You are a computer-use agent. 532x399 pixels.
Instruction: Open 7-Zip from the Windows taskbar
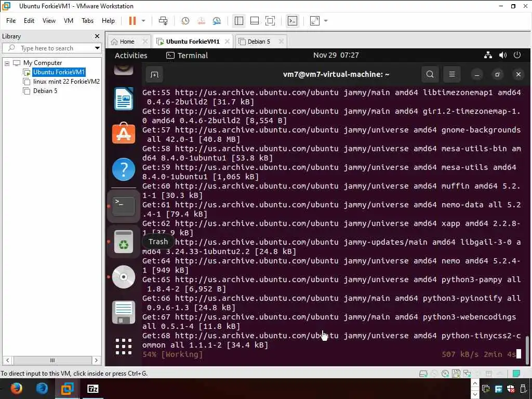(92, 389)
